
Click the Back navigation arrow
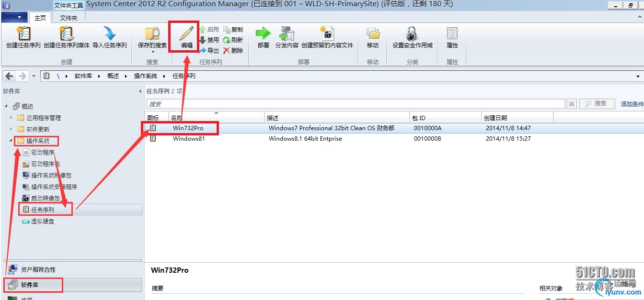tap(10, 76)
